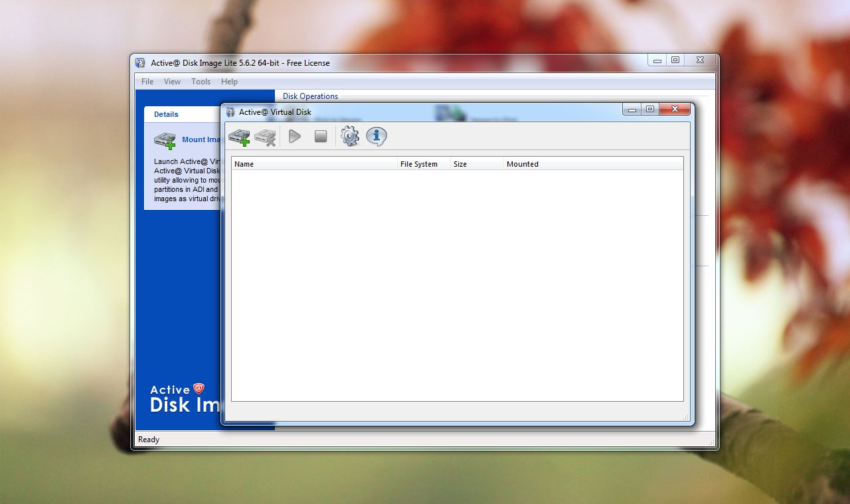Minimize the Active@ Virtual Disk window
850x504 pixels.
point(632,110)
